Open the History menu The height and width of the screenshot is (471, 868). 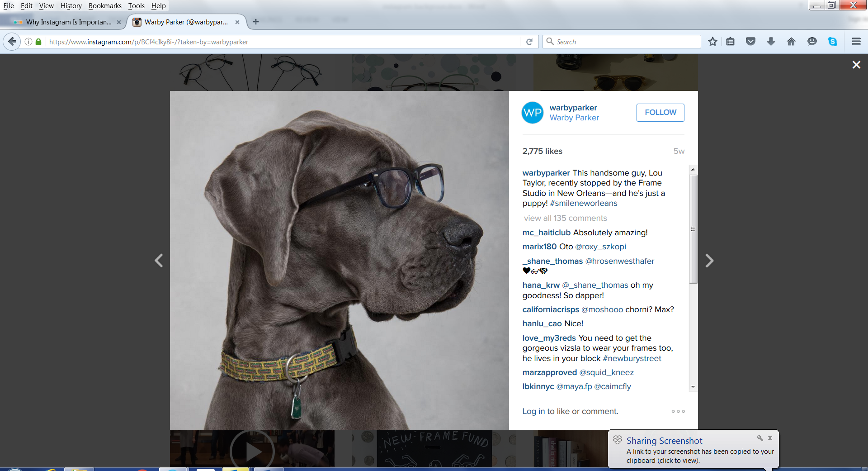pos(71,6)
